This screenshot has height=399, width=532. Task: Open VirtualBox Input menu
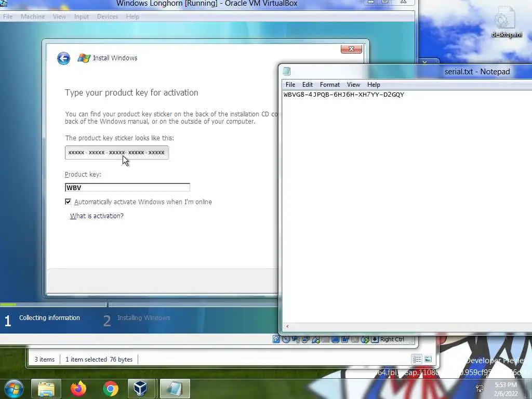[82, 17]
